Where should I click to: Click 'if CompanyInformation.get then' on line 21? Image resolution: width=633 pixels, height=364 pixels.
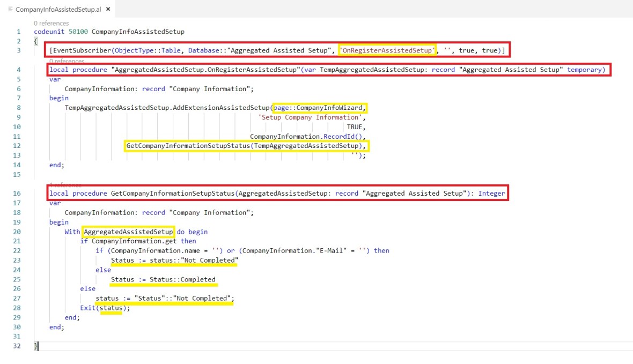(x=138, y=241)
